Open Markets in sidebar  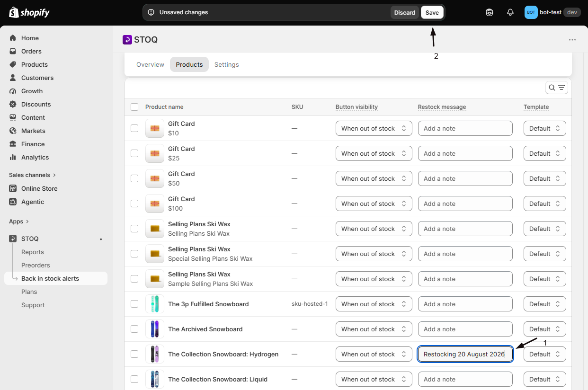coord(33,131)
